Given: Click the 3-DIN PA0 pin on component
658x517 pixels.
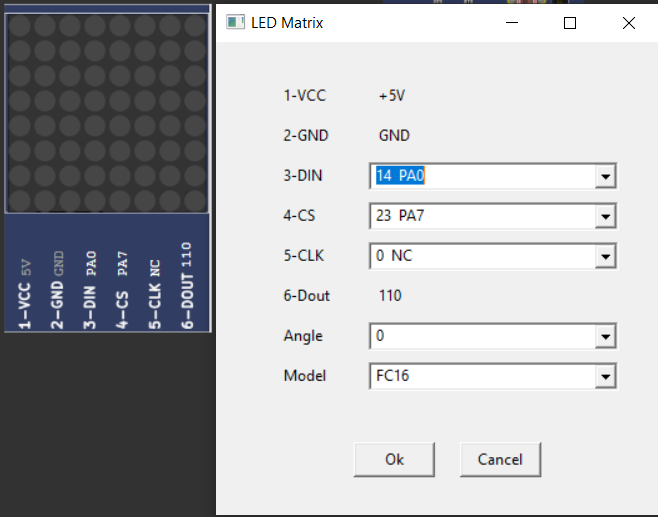Looking at the screenshot, I should coord(90,290).
